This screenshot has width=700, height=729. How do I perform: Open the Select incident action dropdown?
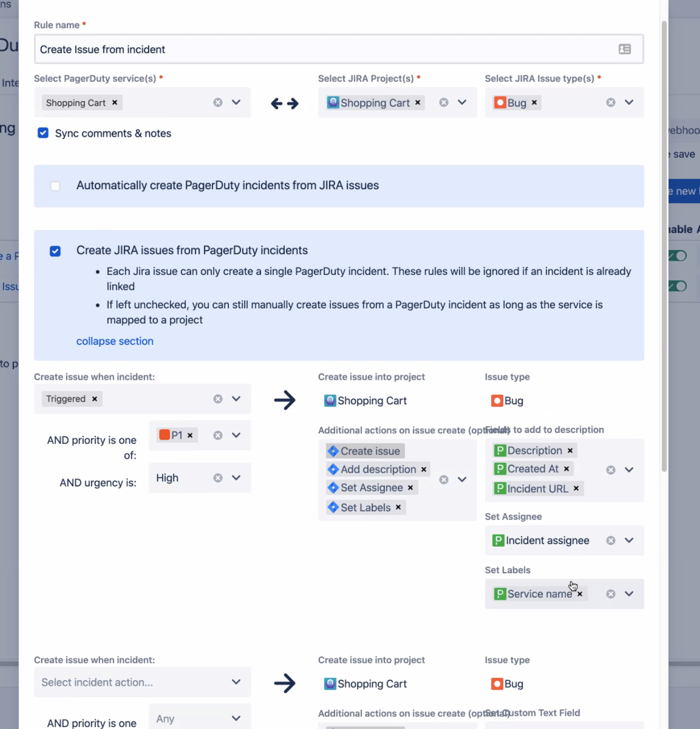(x=142, y=682)
